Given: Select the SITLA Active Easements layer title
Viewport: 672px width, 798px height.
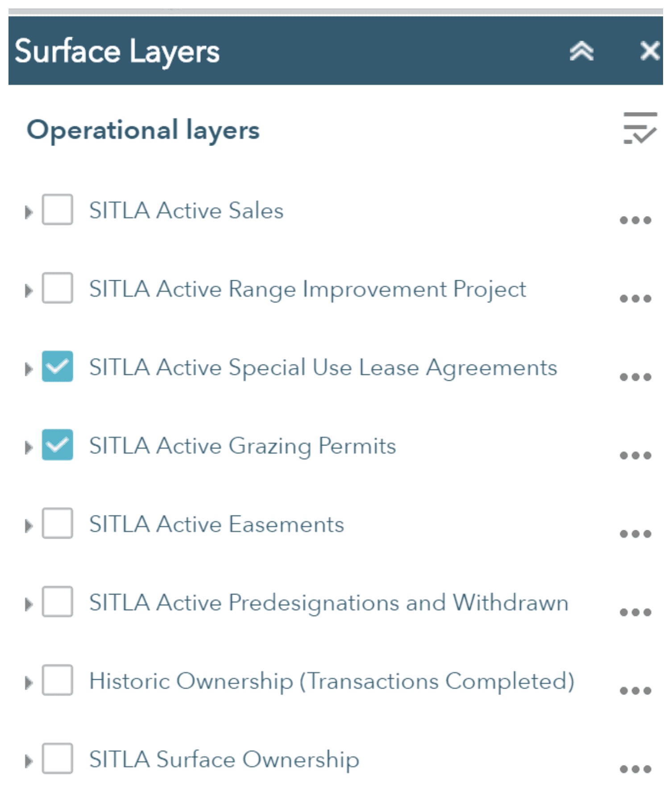Looking at the screenshot, I should 216,524.
